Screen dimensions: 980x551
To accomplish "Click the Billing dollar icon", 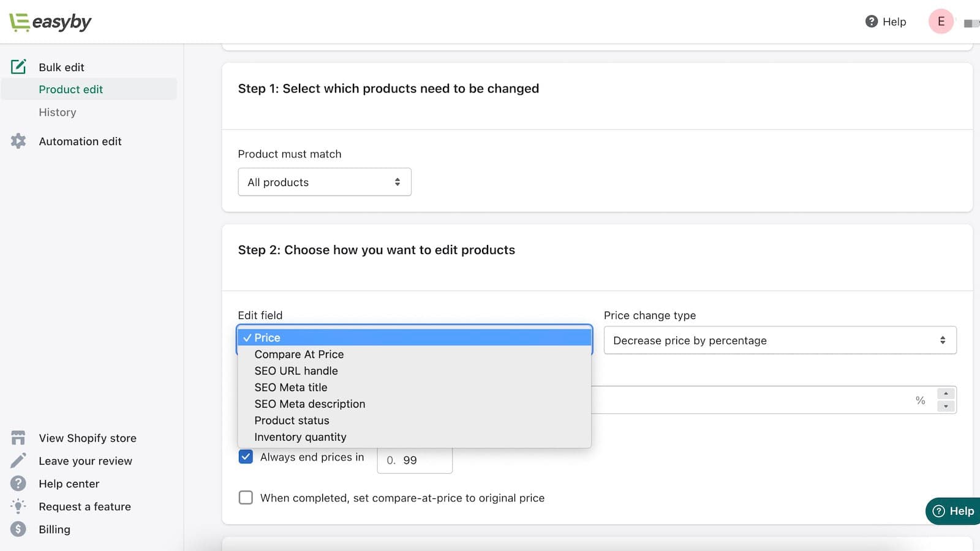I will [18, 529].
